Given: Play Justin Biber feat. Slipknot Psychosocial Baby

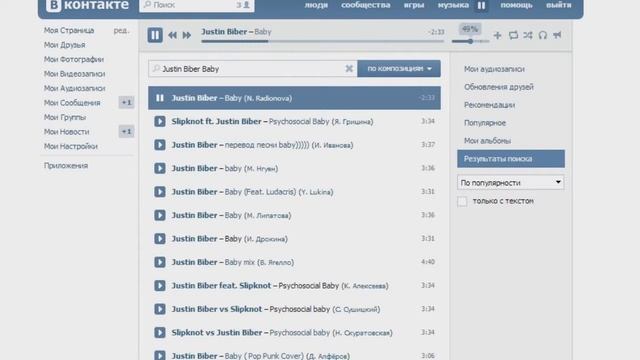Looking at the screenshot, I should coord(160,286).
